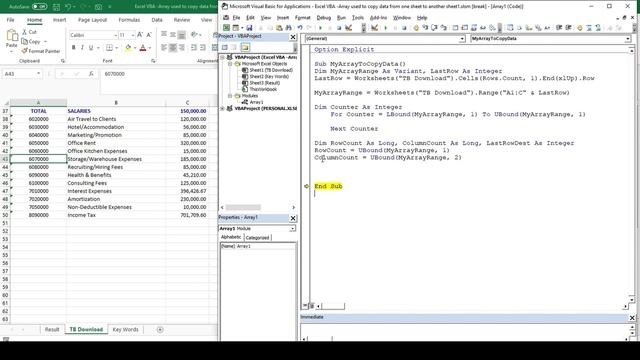Open Array1 Module properties dropdown
This screenshot has width=640, height=360.
coord(292,229)
